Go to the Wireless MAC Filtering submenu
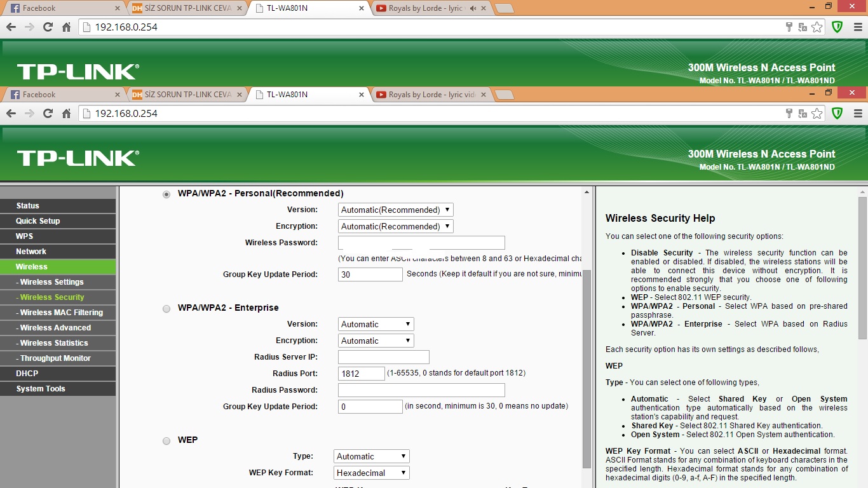Viewport: 868px width, 488px height. [x=58, y=313]
